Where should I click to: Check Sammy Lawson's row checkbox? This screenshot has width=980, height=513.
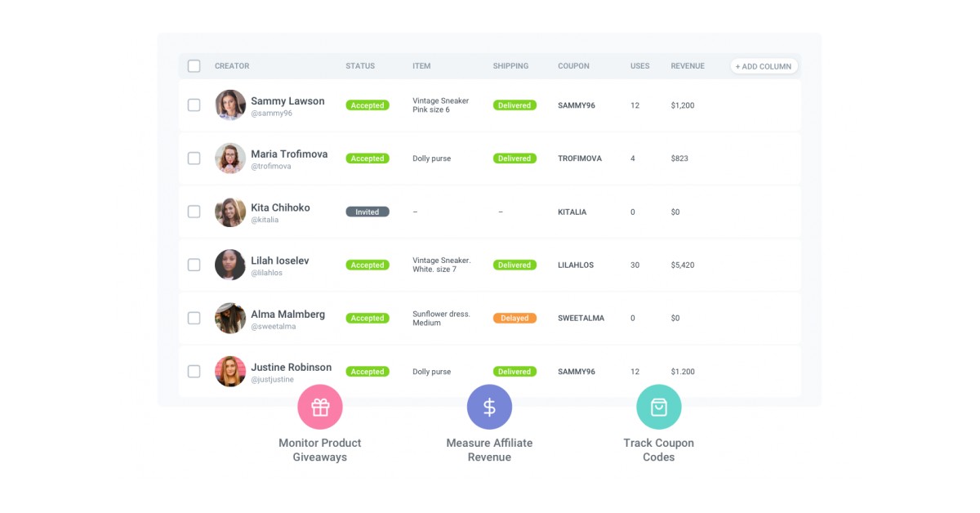point(194,105)
